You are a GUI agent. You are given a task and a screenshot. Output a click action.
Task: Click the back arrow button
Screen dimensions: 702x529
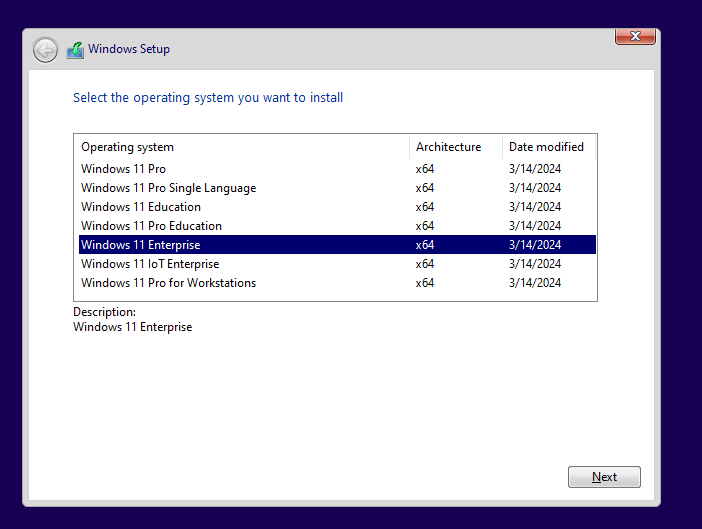coord(45,50)
